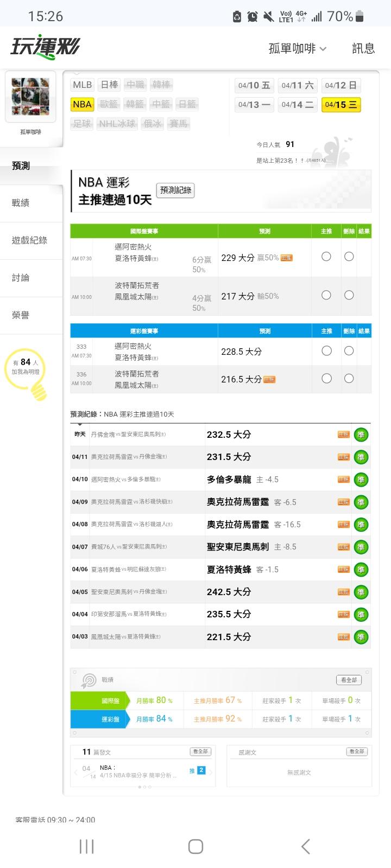Click 主推 badge on 04/03 221.5 大分 row
The image size is (391, 868).
tap(344, 637)
